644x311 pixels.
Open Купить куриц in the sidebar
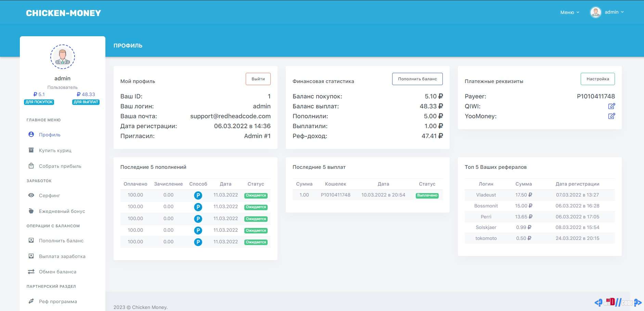pyautogui.click(x=55, y=150)
